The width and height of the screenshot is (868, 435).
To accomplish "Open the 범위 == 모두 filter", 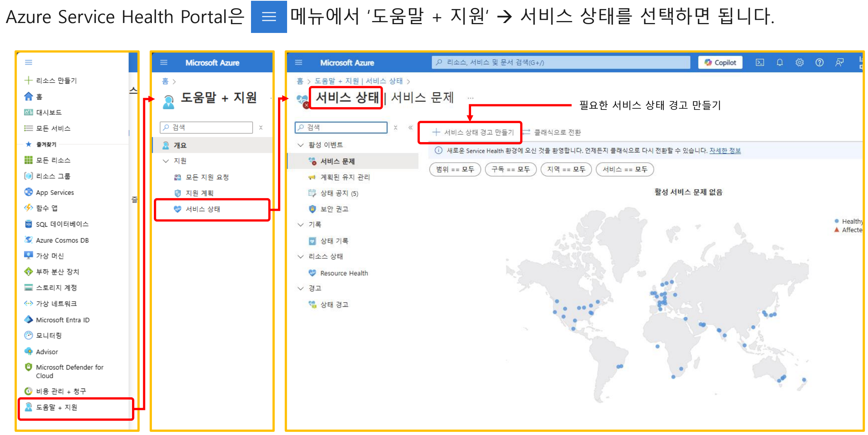I will tap(455, 169).
